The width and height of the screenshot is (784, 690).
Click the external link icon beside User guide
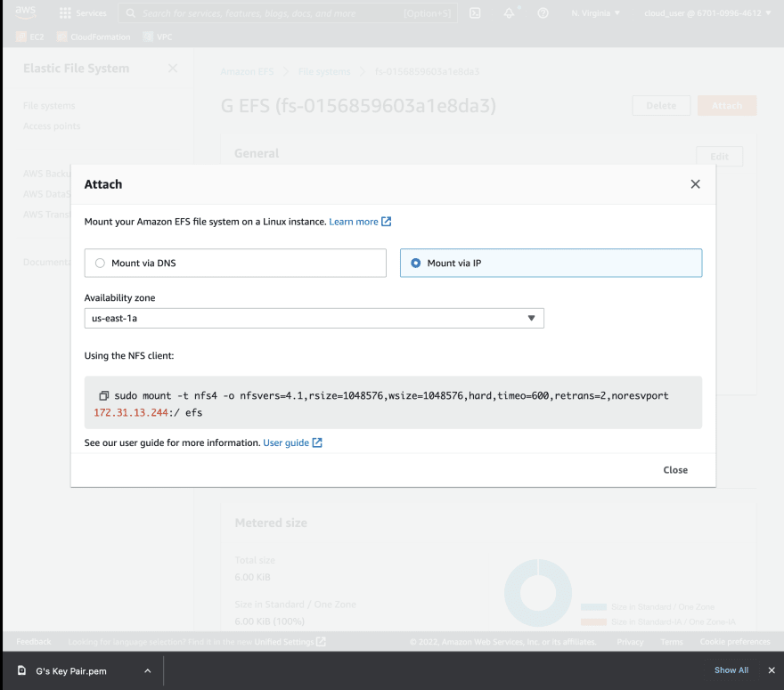pyautogui.click(x=317, y=442)
